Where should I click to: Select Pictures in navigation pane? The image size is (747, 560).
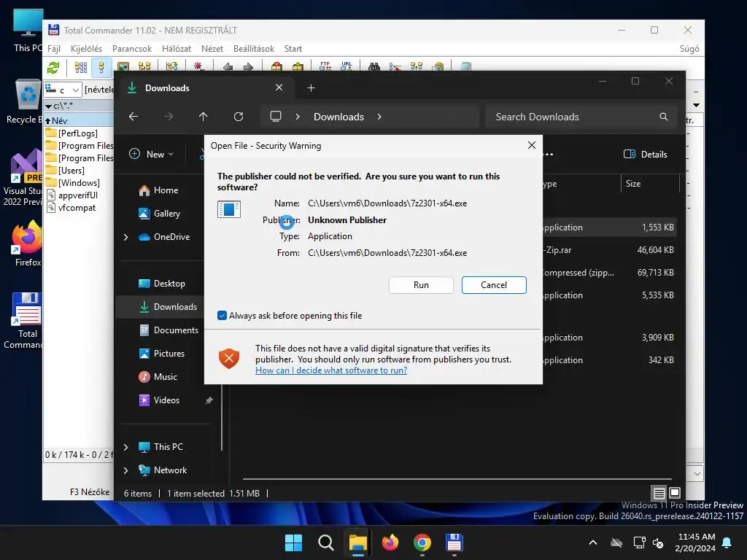[x=169, y=354]
